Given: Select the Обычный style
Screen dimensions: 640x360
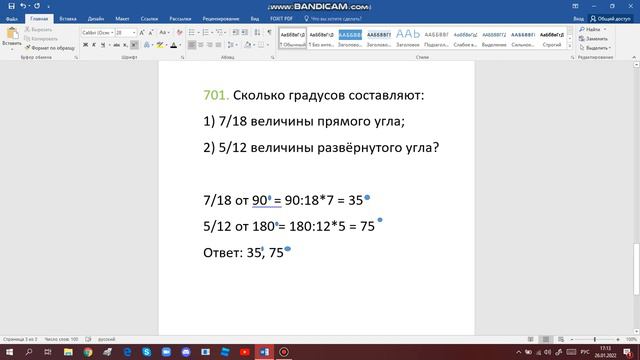Looking at the screenshot, I should [x=293, y=38].
